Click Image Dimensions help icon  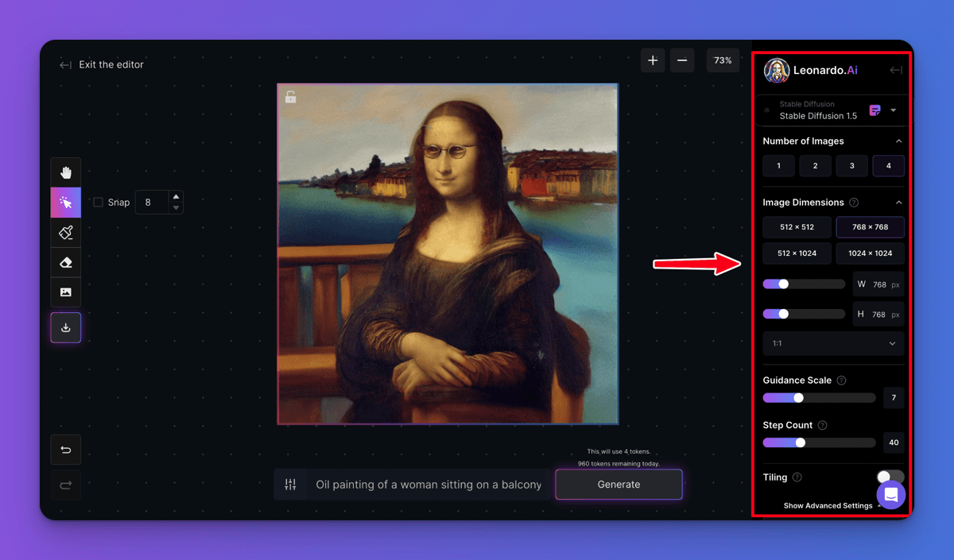854,203
